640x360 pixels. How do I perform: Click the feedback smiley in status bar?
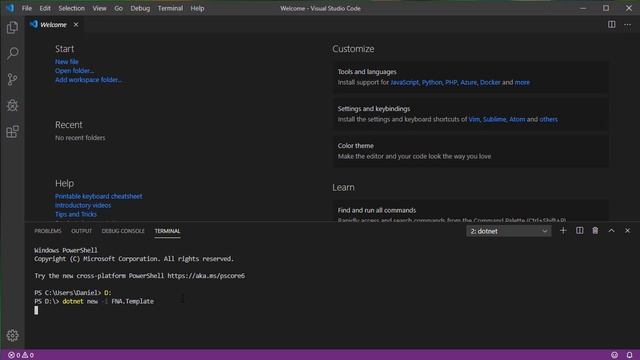click(x=614, y=355)
